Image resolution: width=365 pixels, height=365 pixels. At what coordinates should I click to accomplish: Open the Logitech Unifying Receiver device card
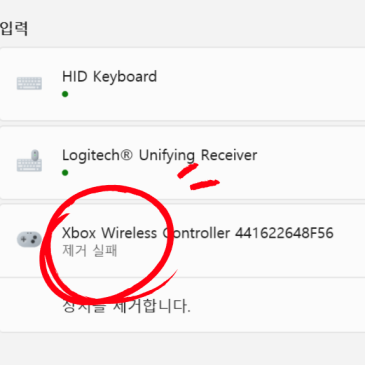[x=182, y=163]
